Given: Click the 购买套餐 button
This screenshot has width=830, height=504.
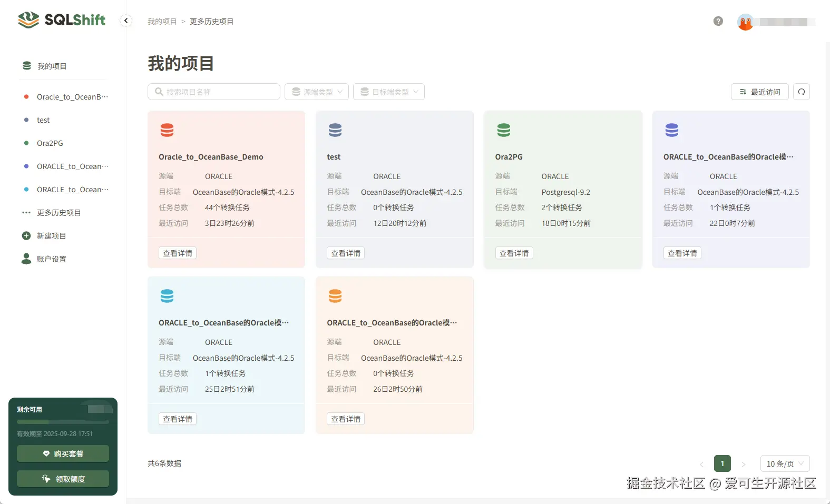Looking at the screenshot, I should (63, 453).
